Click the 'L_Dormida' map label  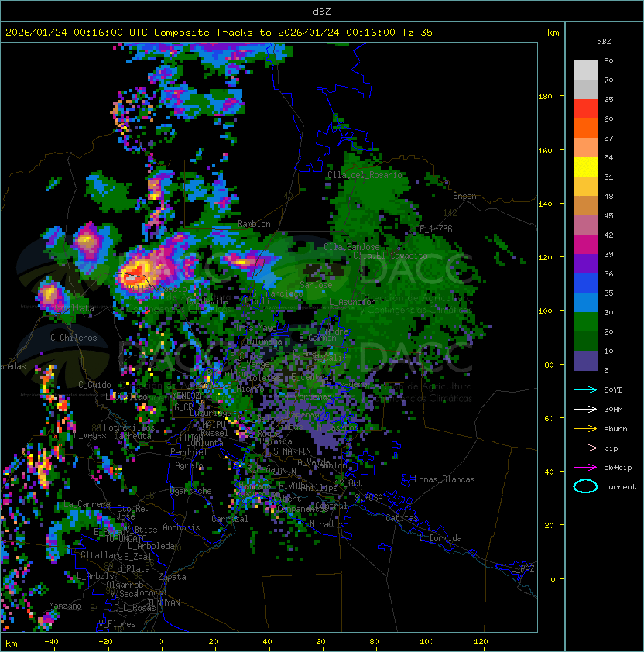440,538
